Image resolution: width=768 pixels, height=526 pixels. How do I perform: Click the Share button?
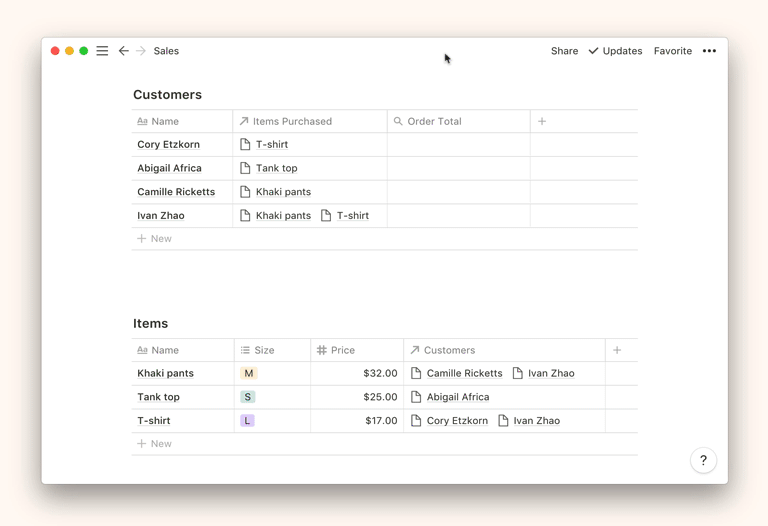pyautogui.click(x=564, y=51)
